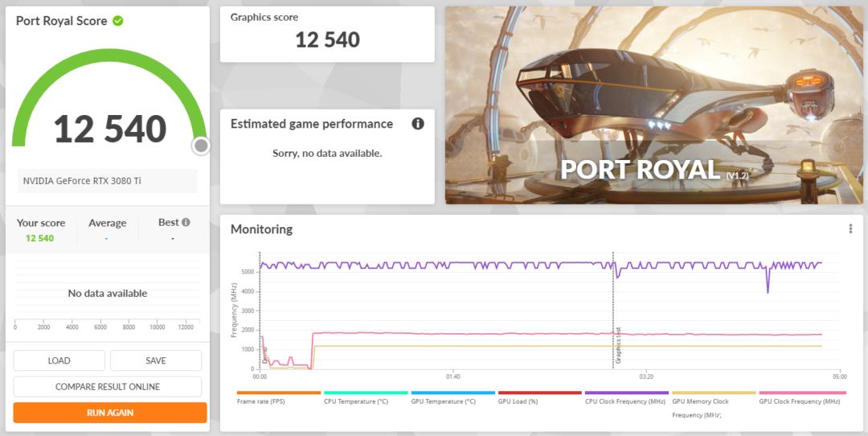Image resolution: width=868 pixels, height=436 pixels.
Task: Click COMPARE RESULT ONLINE button
Action: [x=108, y=387]
